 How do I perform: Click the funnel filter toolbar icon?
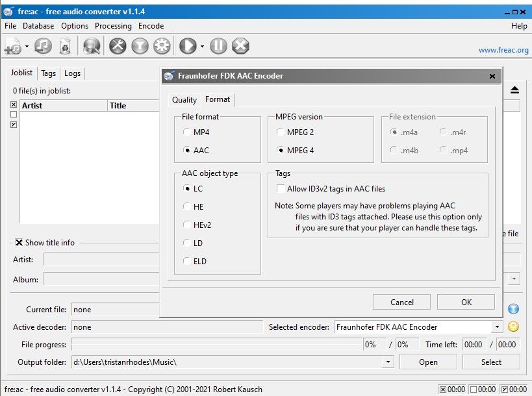[140, 46]
